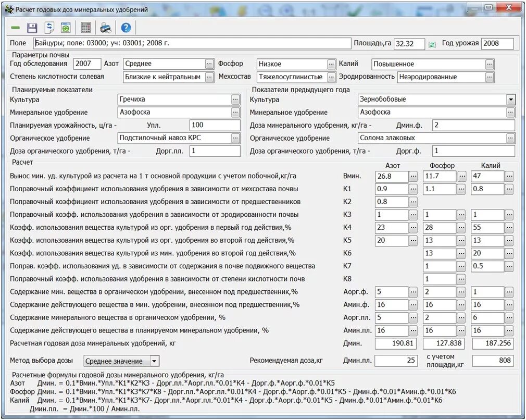Click Дорг.ф. previous organic dose input
The width and height of the screenshot is (526, 420).
[x=473, y=151]
